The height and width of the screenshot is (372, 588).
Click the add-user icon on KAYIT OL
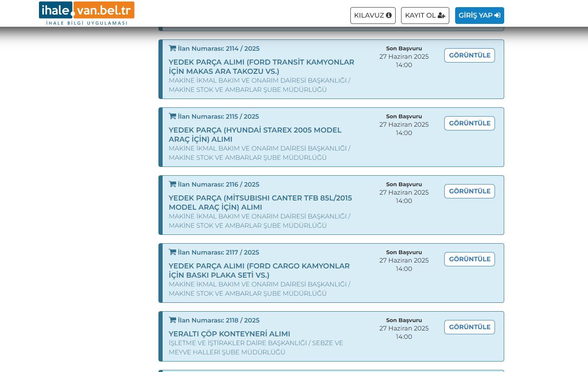click(441, 16)
